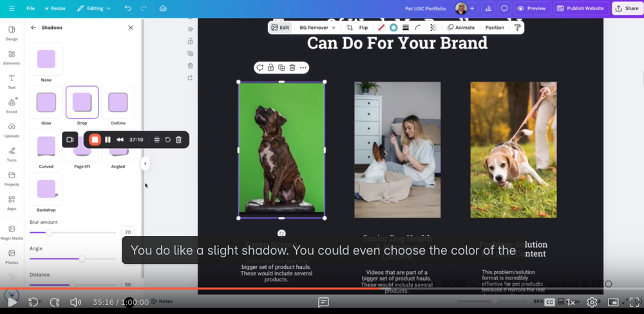The width and height of the screenshot is (644, 314).
Task: Open the Text sidebar tab
Action: coord(12,82)
